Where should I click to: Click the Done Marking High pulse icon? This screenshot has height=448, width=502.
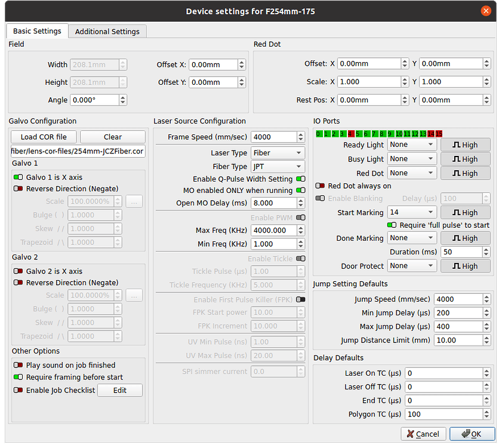(465, 238)
